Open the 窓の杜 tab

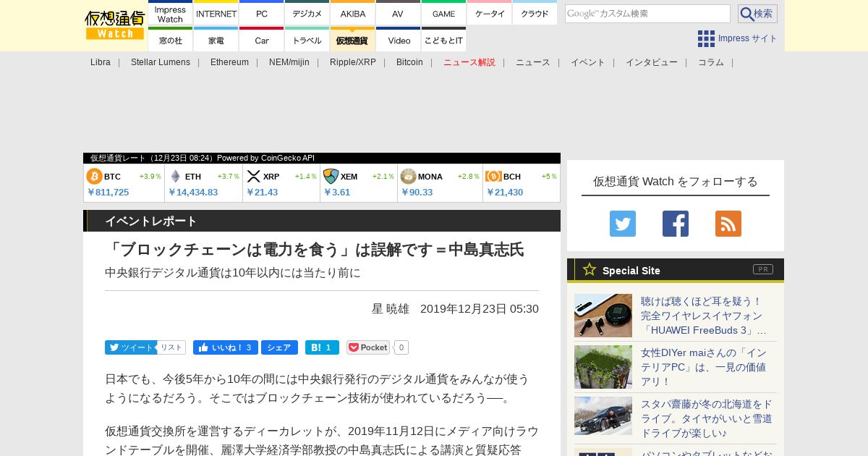point(170,41)
